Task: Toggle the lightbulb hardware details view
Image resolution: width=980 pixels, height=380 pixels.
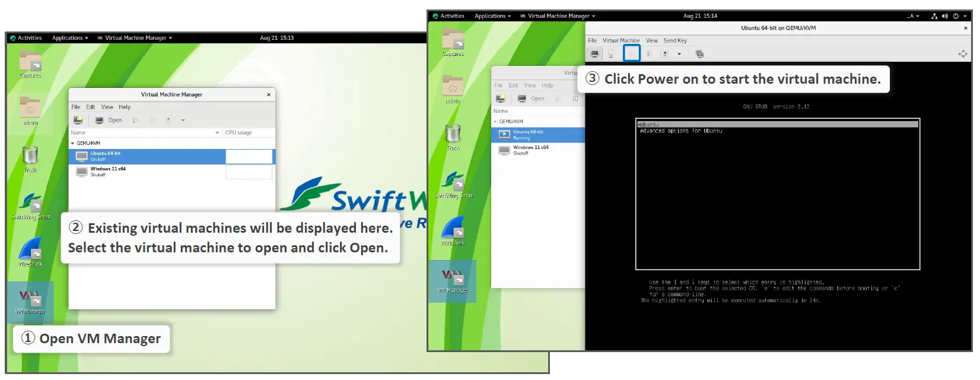Action: pos(610,54)
